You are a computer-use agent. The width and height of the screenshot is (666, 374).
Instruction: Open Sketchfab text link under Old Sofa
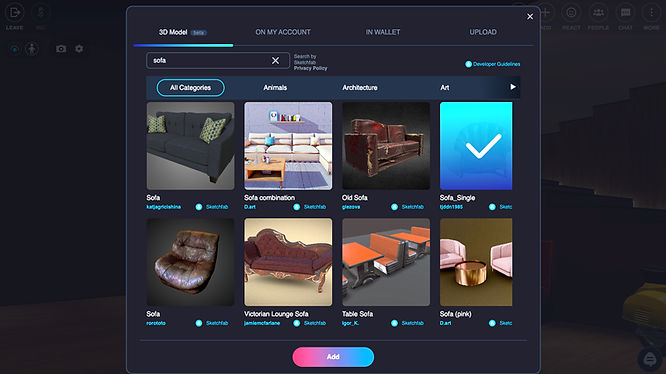point(412,207)
